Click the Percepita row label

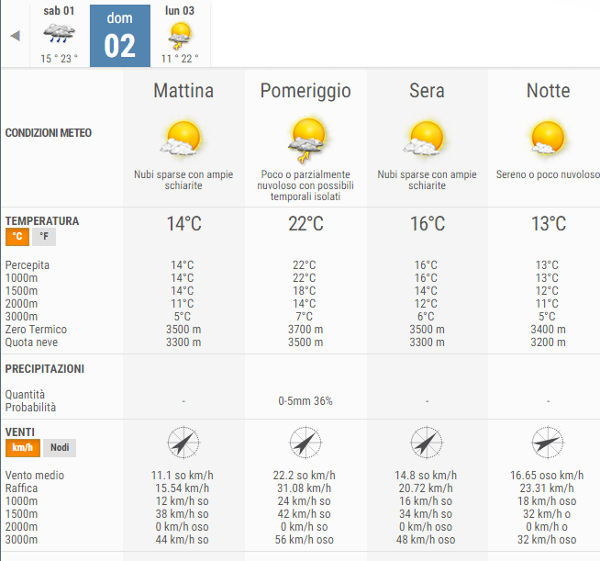[x=27, y=265]
